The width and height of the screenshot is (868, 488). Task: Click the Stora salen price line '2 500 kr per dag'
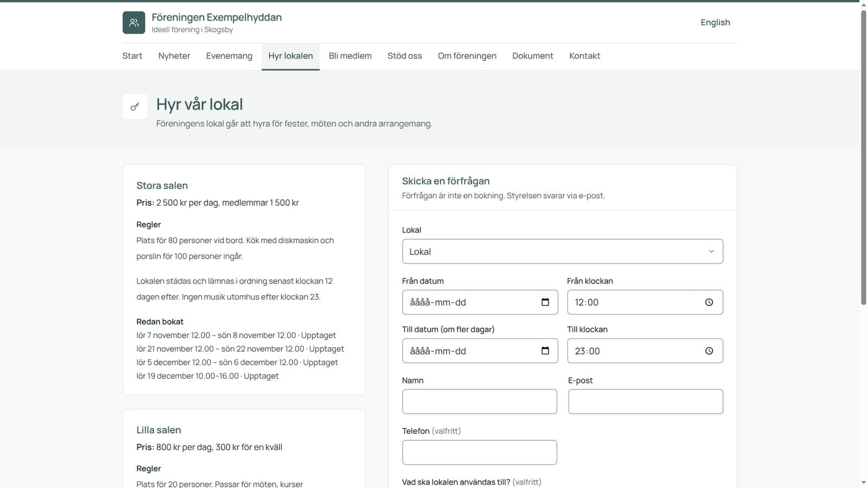click(x=218, y=203)
